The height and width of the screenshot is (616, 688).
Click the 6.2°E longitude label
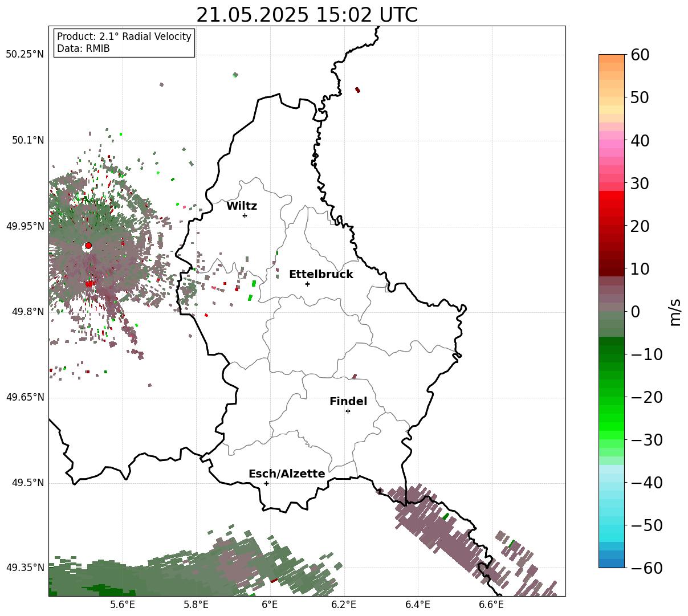click(x=344, y=605)
